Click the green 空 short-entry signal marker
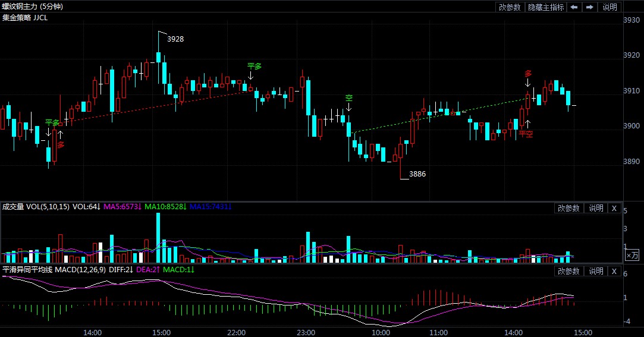 (x=349, y=98)
